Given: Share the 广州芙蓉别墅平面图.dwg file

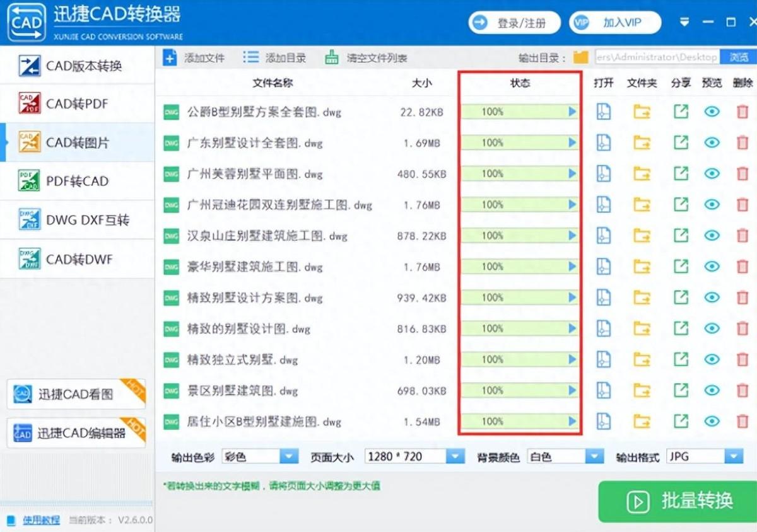Looking at the screenshot, I should (x=681, y=173).
